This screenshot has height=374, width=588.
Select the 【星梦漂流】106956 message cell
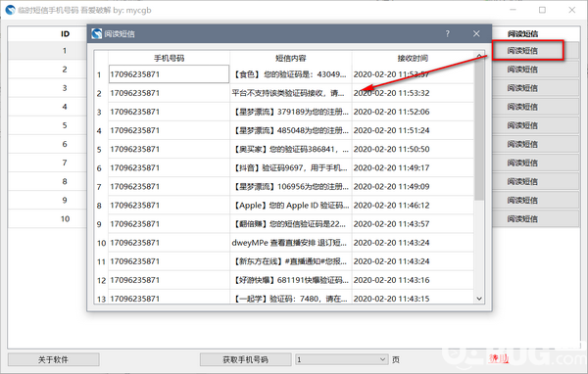[x=291, y=187]
